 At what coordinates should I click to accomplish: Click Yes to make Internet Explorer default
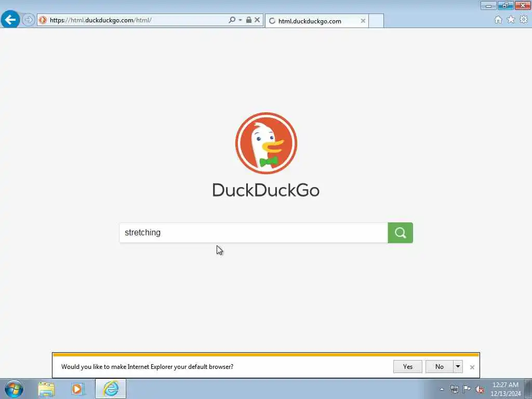click(407, 367)
